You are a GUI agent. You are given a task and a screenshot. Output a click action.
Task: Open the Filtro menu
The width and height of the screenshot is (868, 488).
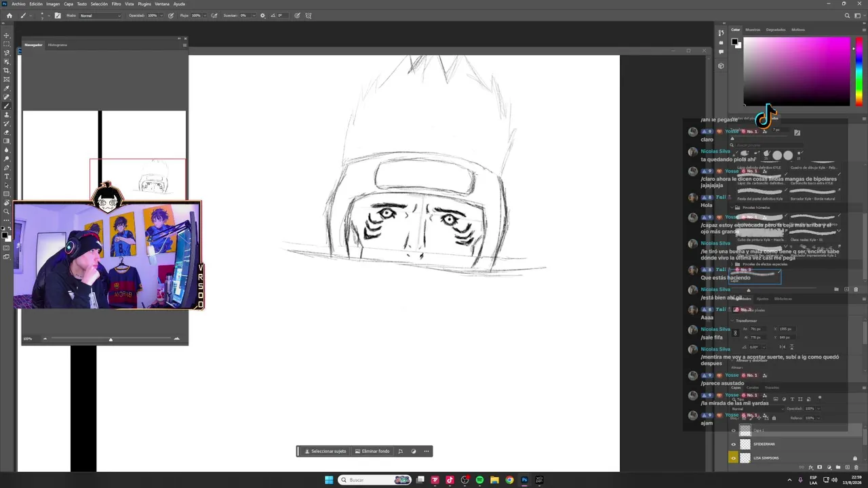116,4
